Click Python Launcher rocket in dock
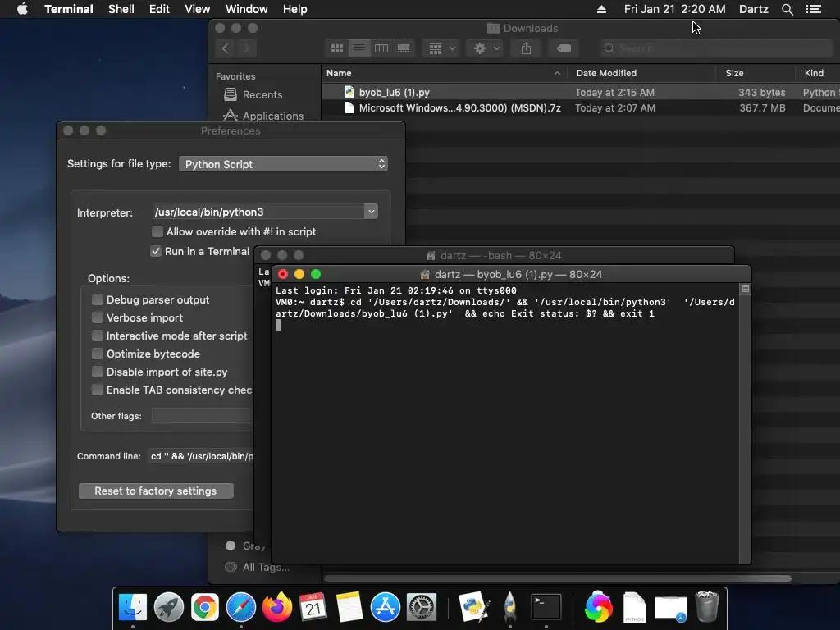 click(x=510, y=608)
